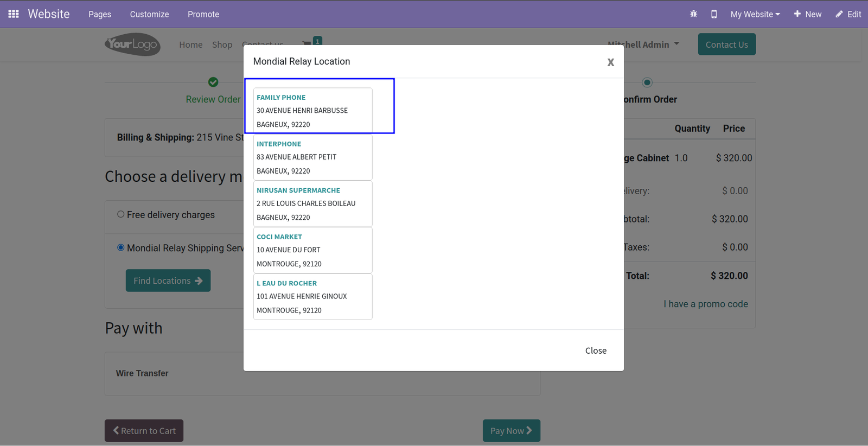Click the Confirm Order step circle
868x446 pixels.
pyautogui.click(x=647, y=82)
